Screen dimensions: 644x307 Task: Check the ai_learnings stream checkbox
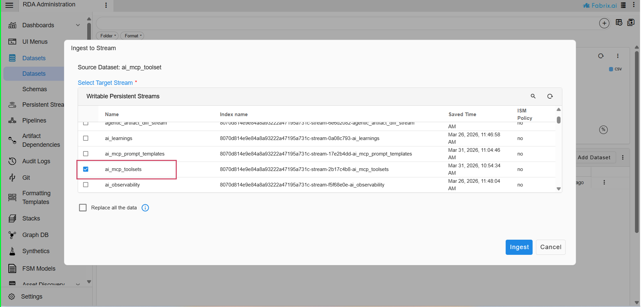click(86, 138)
